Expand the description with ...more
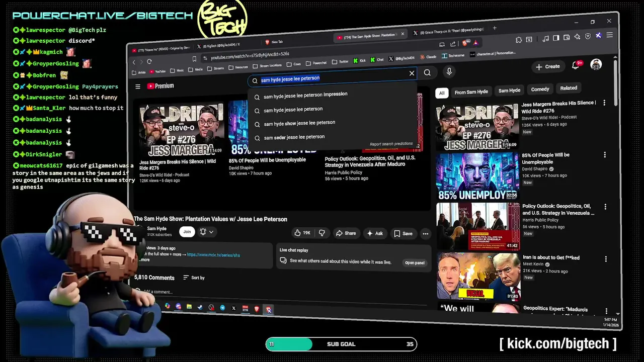Image resolution: width=644 pixels, height=362 pixels. coord(144,260)
